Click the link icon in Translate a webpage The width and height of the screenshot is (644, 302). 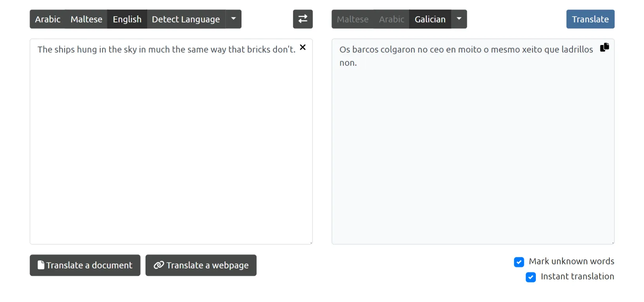159,265
